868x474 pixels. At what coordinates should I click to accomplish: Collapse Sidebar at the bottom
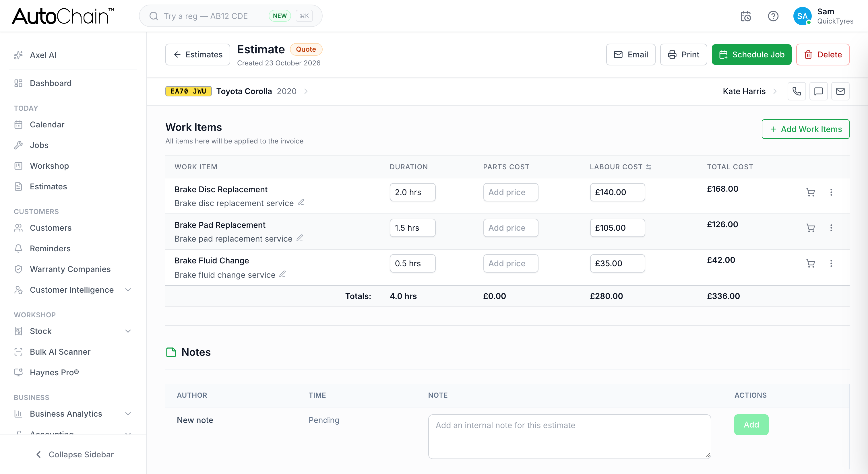pos(75,455)
